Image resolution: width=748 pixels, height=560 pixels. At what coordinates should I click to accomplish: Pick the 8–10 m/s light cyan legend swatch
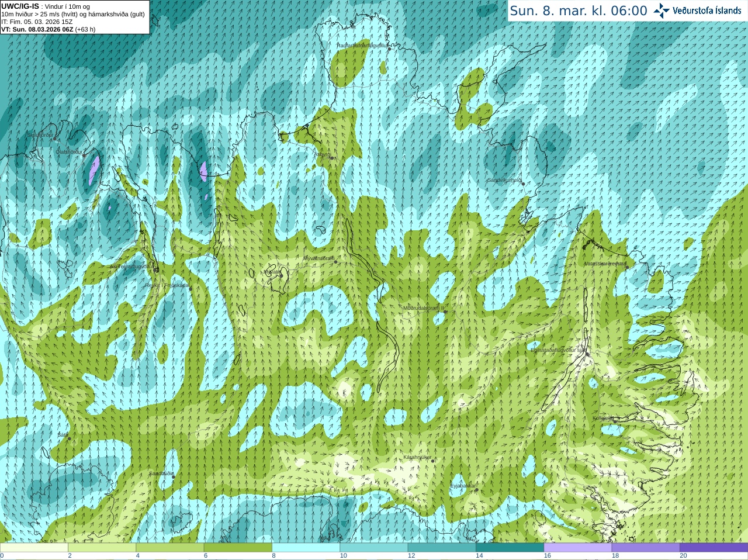306,548
